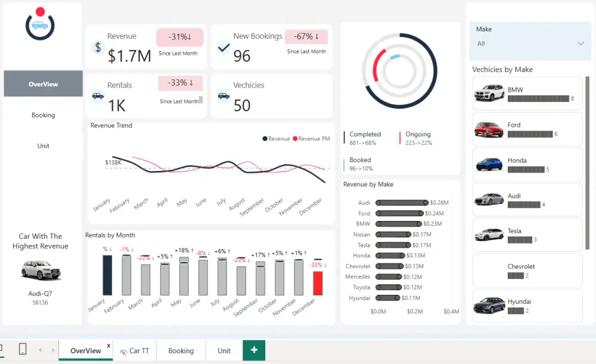Click the dark January rentals bar

point(107,275)
